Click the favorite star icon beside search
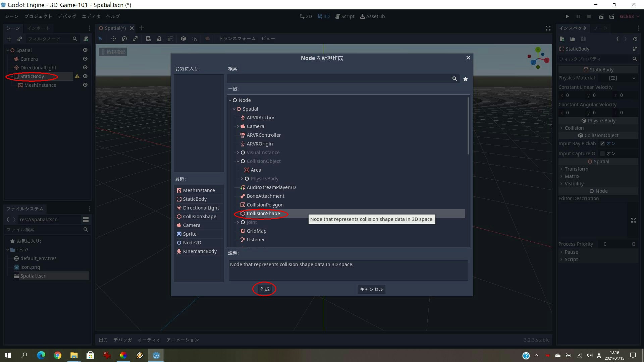The height and width of the screenshot is (362, 644). click(x=465, y=79)
